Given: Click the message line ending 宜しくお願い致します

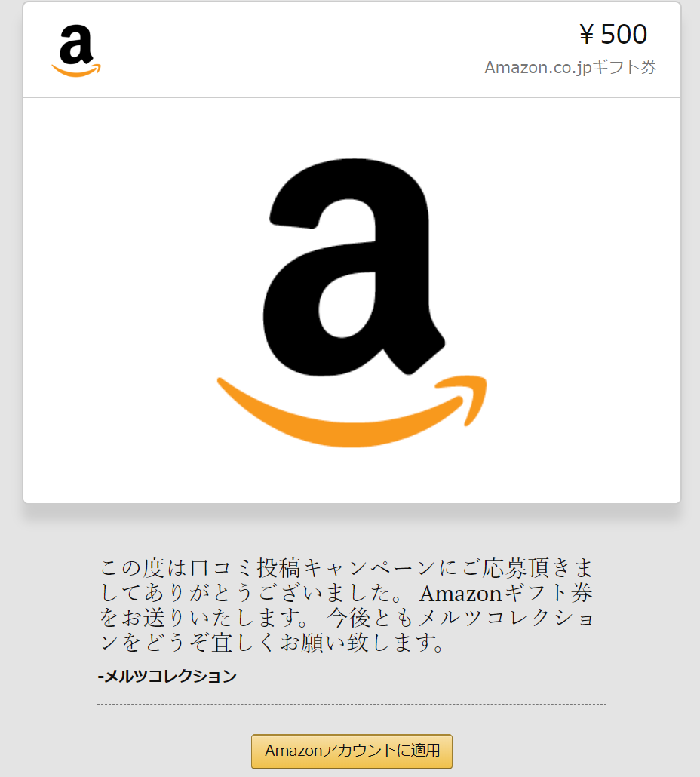Looking at the screenshot, I should 272,643.
